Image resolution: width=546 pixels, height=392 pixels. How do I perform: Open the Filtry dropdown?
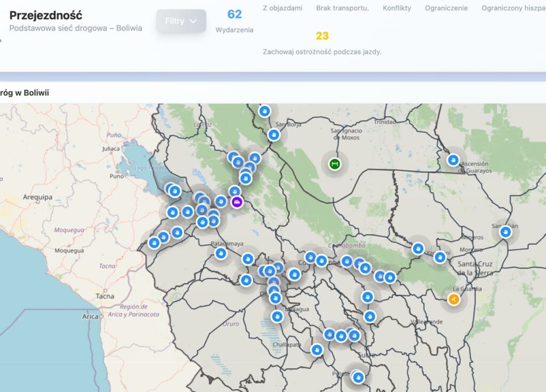click(x=181, y=21)
